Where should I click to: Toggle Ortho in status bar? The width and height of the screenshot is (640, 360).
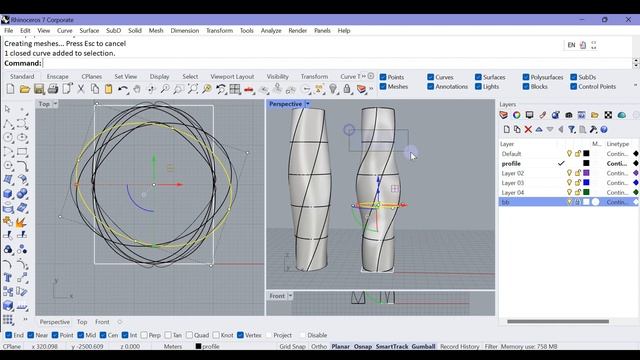[x=319, y=347]
